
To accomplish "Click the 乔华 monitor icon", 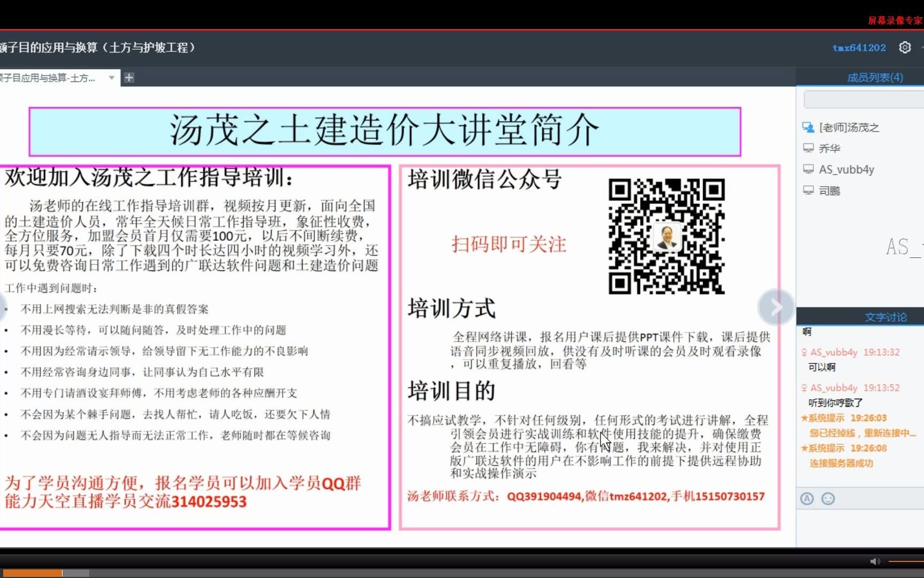I will coord(808,148).
